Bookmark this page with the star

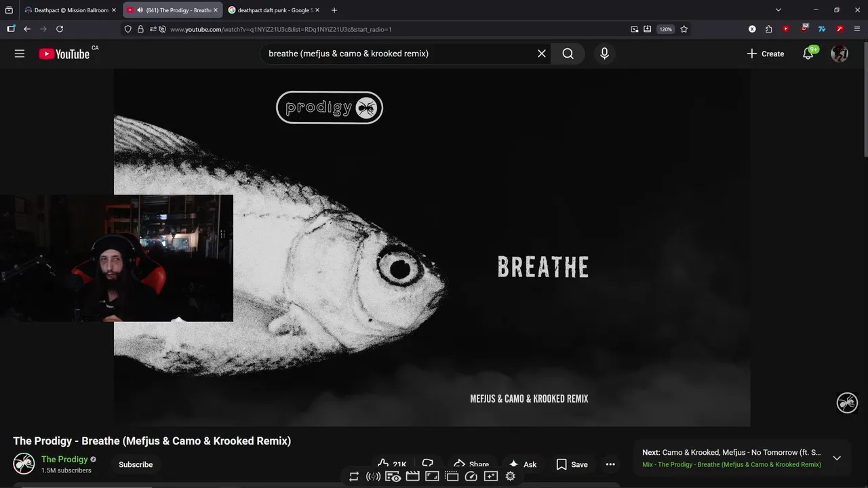pos(684,29)
